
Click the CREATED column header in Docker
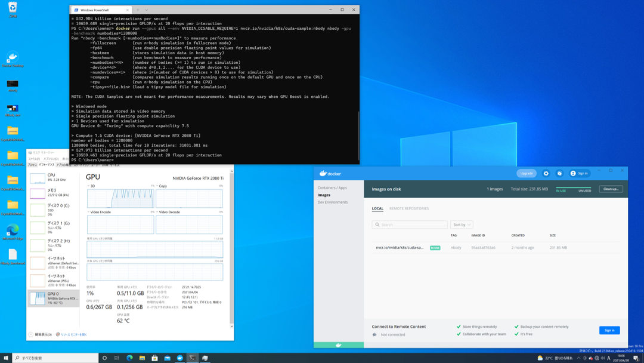click(518, 235)
